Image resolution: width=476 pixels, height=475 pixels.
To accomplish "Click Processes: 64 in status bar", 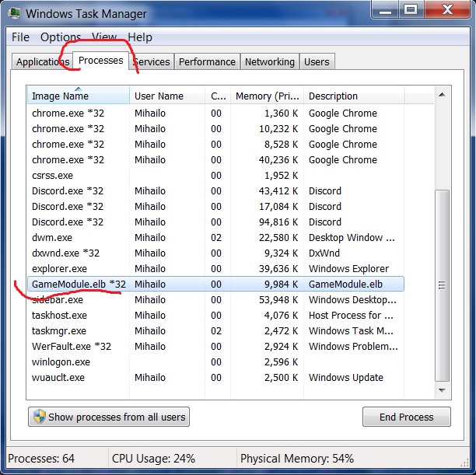I will 41,459.
